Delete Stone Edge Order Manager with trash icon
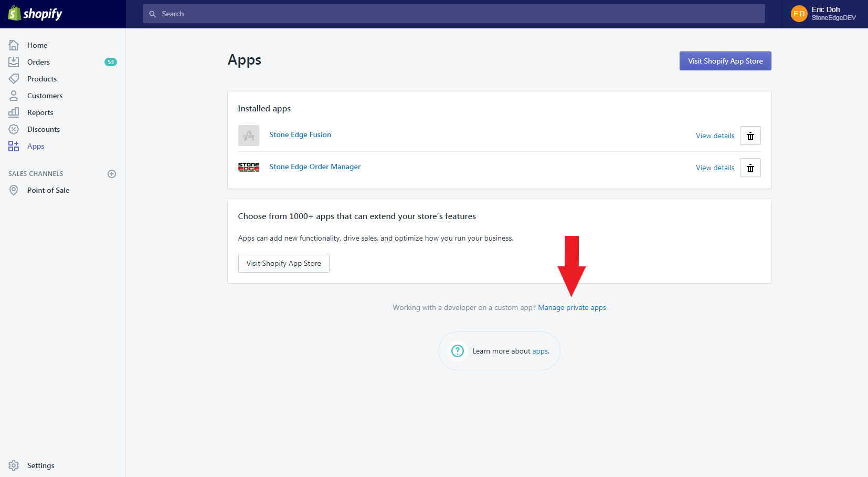The image size is (868, 477). [x=750, y=168]
